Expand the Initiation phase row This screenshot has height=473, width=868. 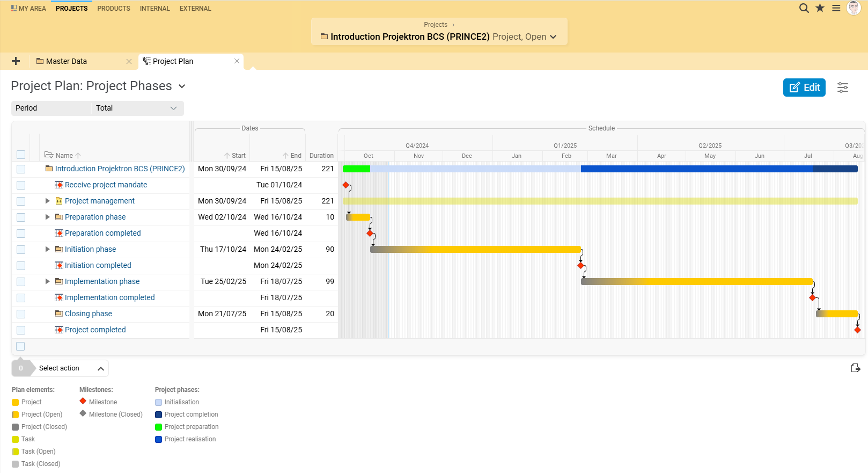47,249
